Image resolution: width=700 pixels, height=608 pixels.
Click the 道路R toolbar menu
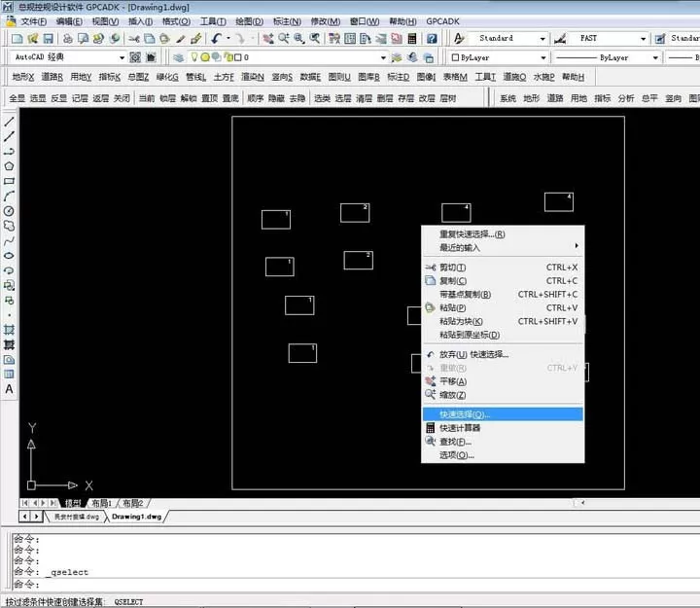pos(52,77)
